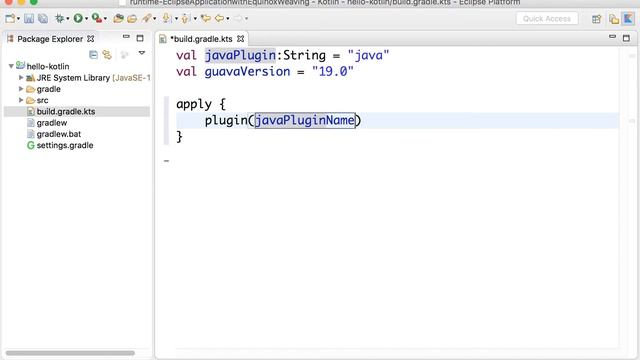
Task: Select the hello-kotlin project
Action: pyautogui.click(x=48, y=66)
